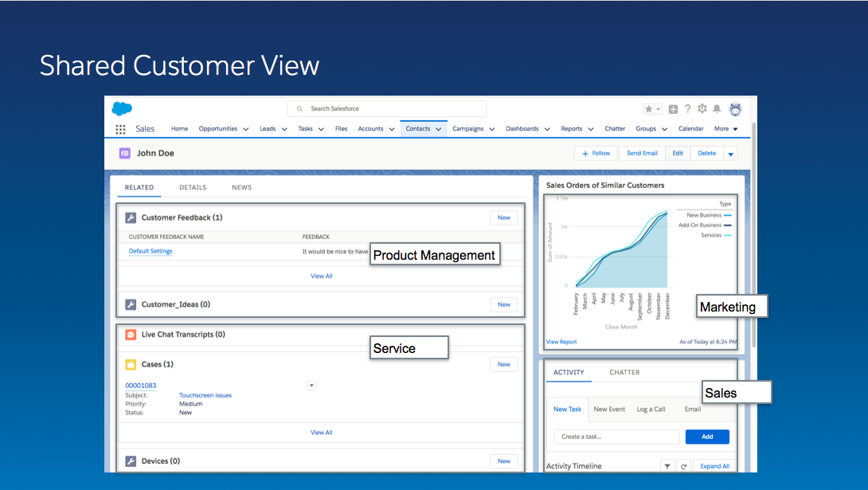The width and height of the screenshot is (868, 490).
Task: Open the Setup gear icon
Action: (702, 109)
